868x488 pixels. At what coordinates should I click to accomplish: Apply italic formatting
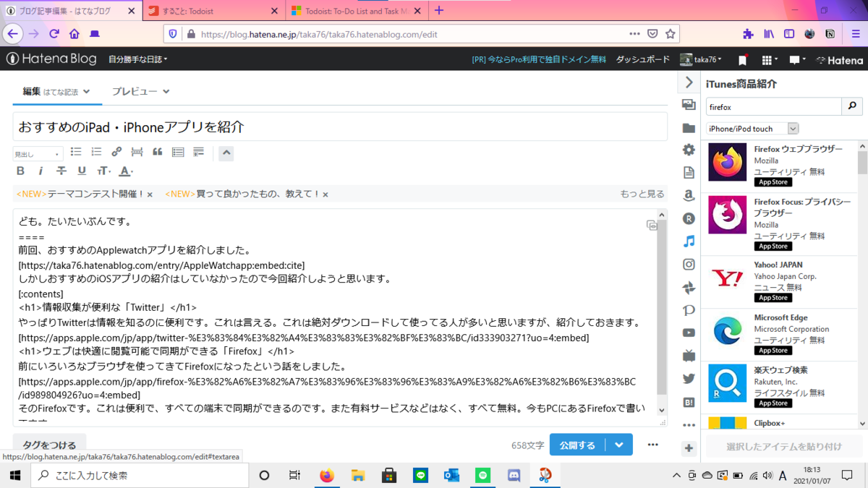pos(41,171)
